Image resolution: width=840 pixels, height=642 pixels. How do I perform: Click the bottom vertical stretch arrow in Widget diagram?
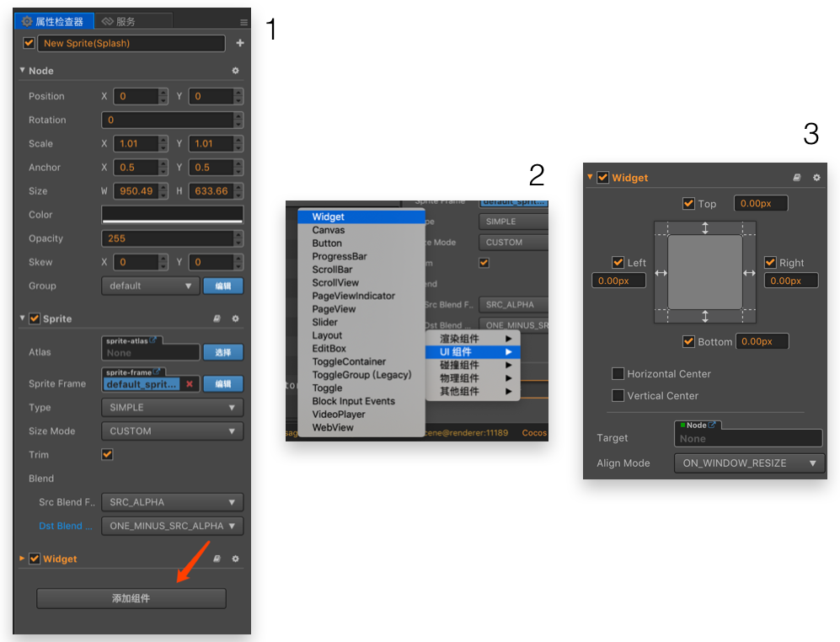(705, 316)
